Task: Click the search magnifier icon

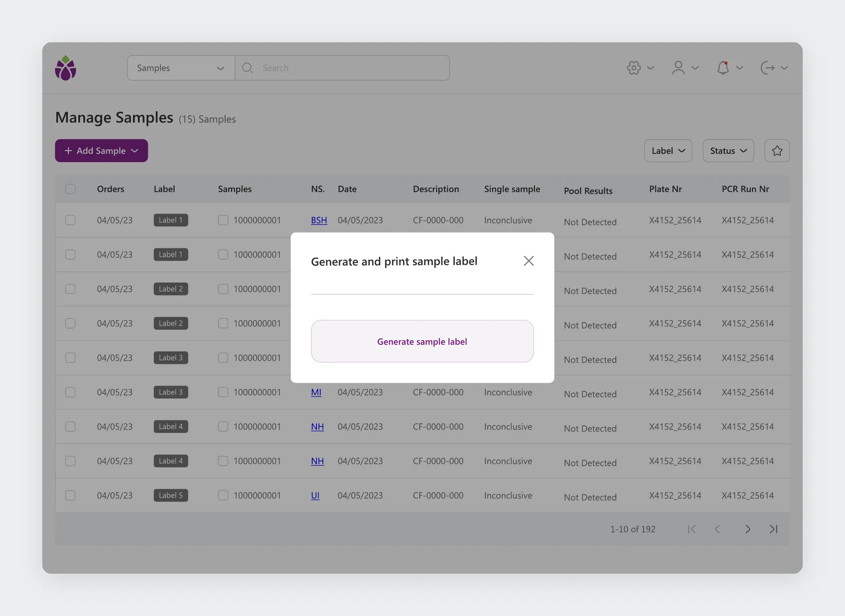Action: click(247, 68)
